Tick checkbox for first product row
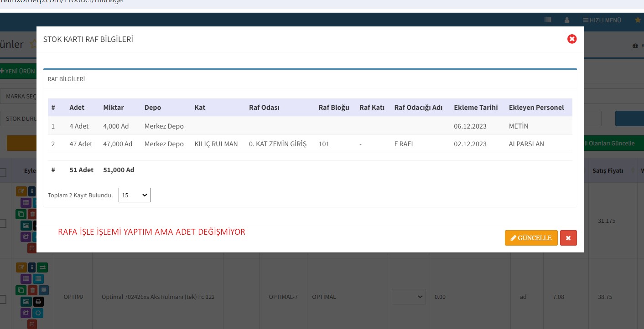 3,223
